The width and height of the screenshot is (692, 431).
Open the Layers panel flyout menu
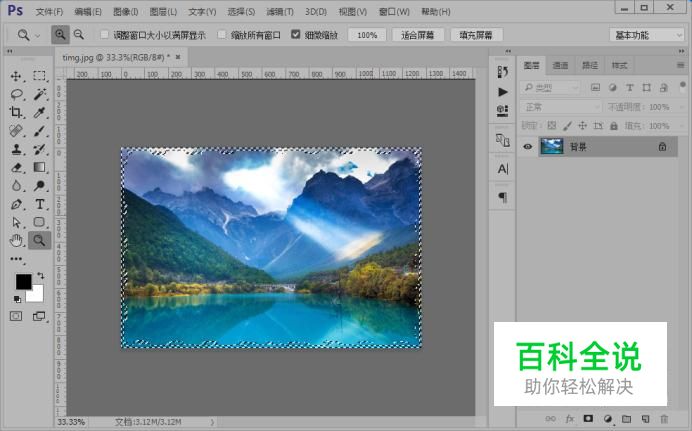(x=680, y=65)
